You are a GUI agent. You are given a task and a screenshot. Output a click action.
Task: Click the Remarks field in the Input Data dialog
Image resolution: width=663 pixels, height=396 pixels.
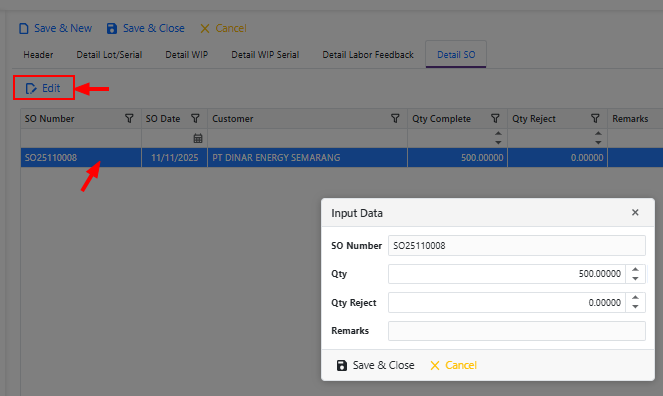[517, 331]
